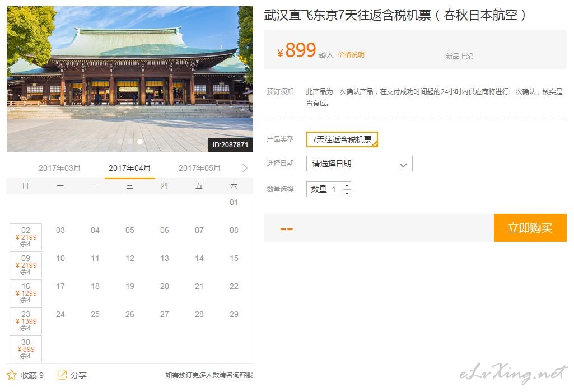
Task: Switch to 2017年03月 tab
Action: point(59,168)
